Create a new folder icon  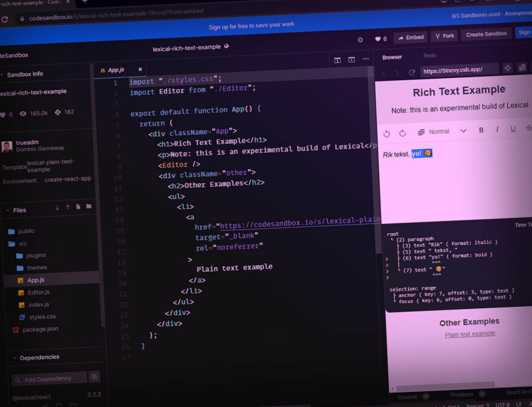[x=89, y=207]
